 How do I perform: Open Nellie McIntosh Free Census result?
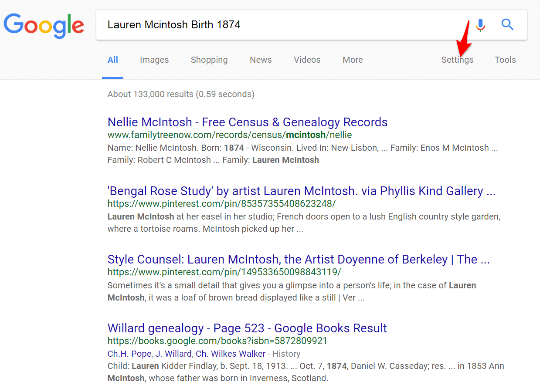point(248,122)
